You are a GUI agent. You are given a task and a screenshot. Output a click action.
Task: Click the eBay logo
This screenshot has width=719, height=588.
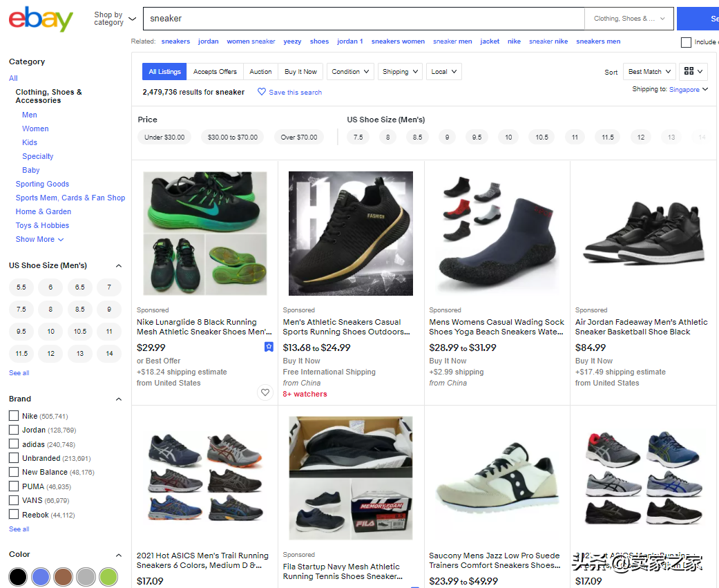(x=41, y=19)
